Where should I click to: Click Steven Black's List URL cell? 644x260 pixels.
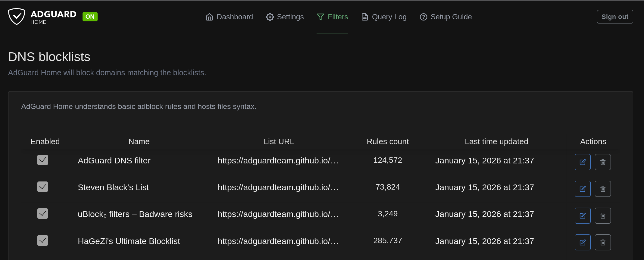(x=278, y=187)
